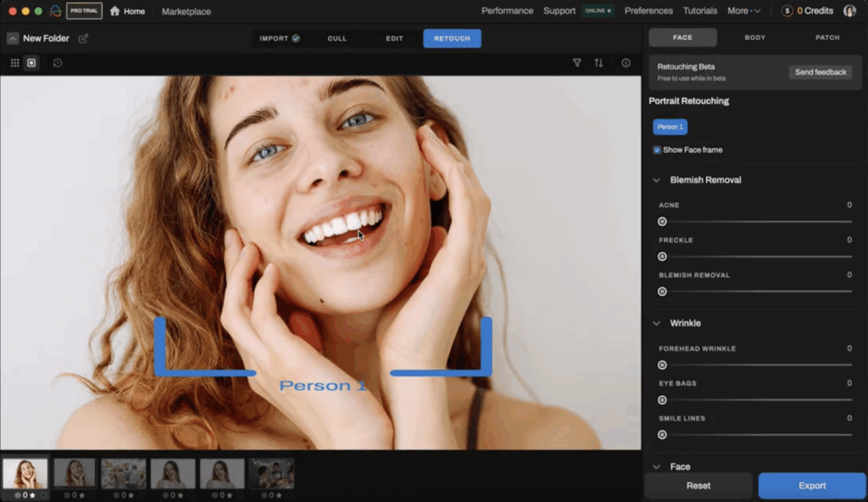Viewport: 868px width, 502px height.
Task: Select the second thumbnail in the filmstrip
Action: 74,474
